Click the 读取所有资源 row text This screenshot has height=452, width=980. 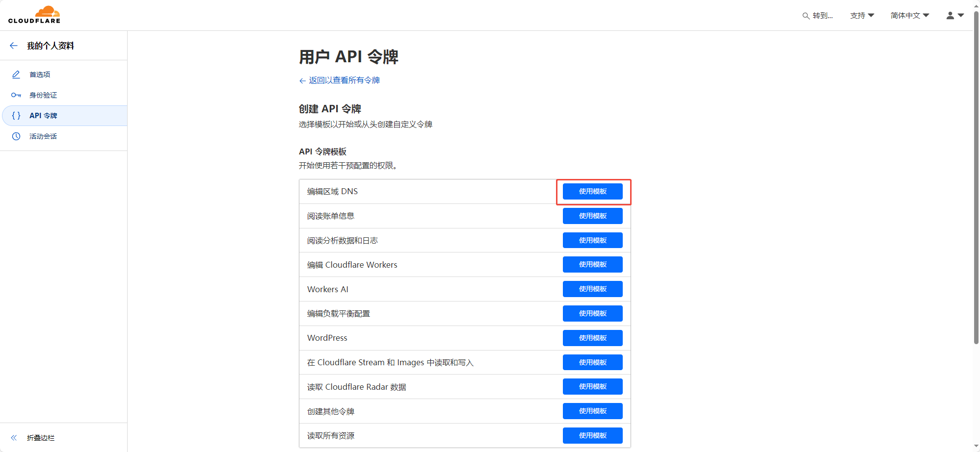coord(331,435)
